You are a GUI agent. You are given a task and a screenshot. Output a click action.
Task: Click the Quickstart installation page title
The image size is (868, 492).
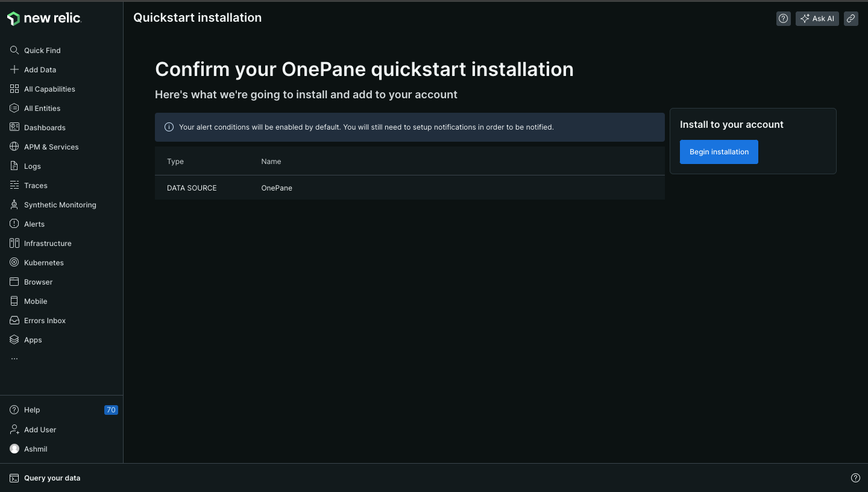click(198, 17)
